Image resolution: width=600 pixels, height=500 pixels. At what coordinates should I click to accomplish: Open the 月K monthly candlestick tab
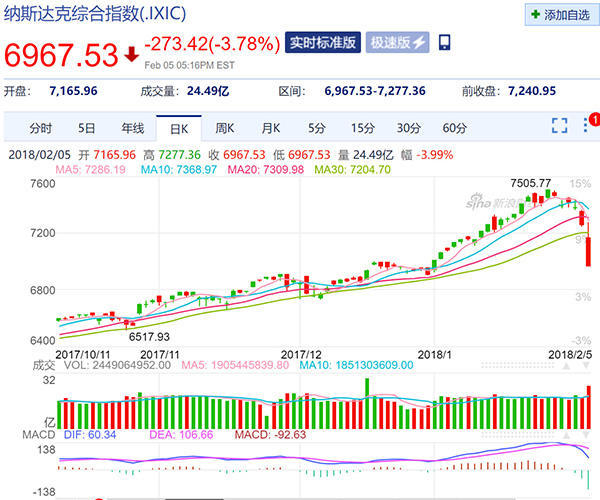coord(271,128)
